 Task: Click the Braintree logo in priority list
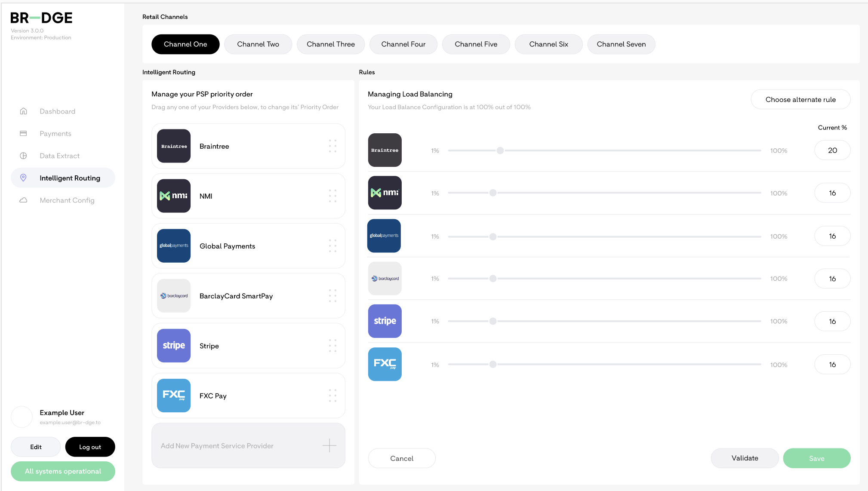[174, 146]
